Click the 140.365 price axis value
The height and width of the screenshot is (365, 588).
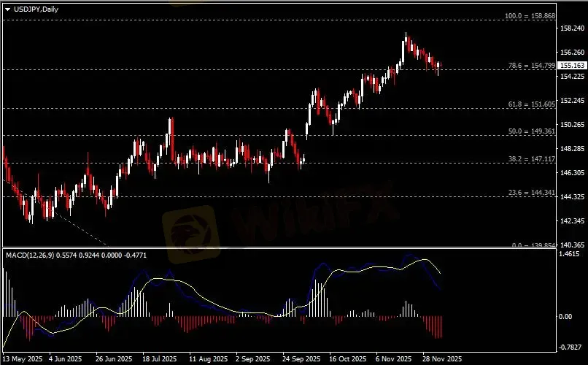coord(572,245)
